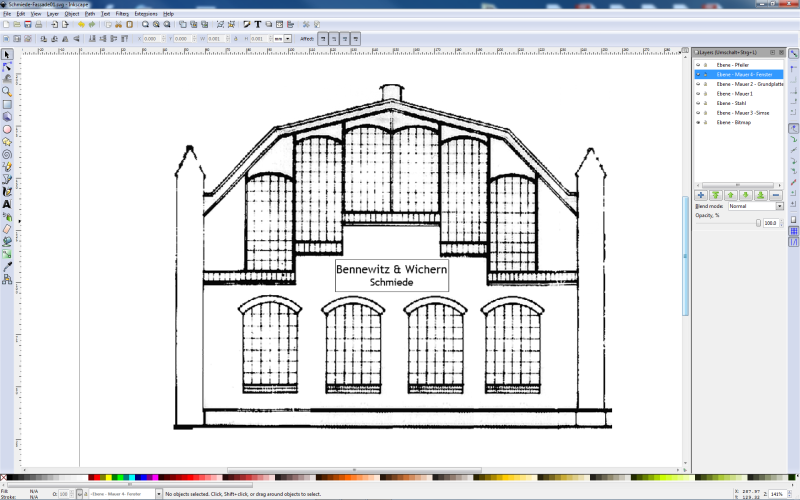
Task: Select the Spiral tool
Action: coord(7,154)
